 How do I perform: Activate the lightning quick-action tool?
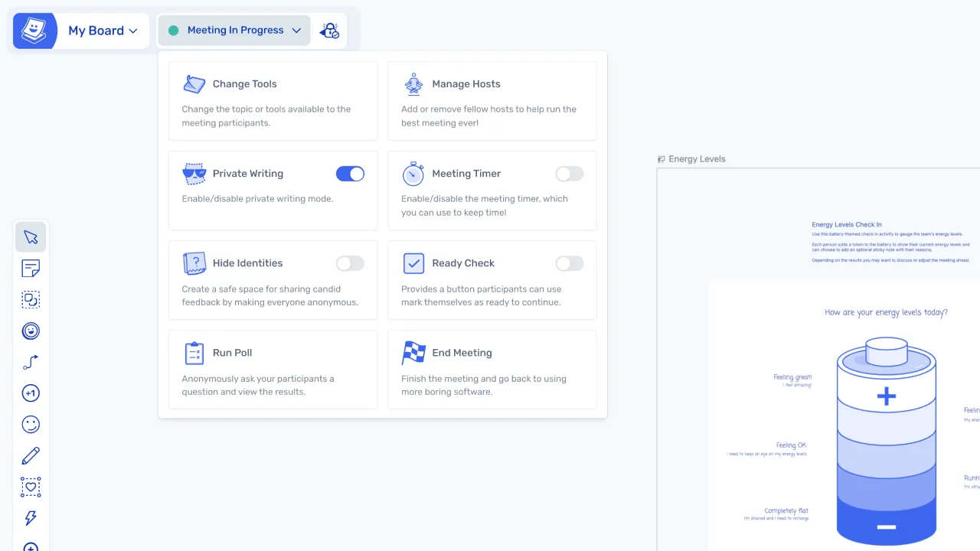point(31,518)
